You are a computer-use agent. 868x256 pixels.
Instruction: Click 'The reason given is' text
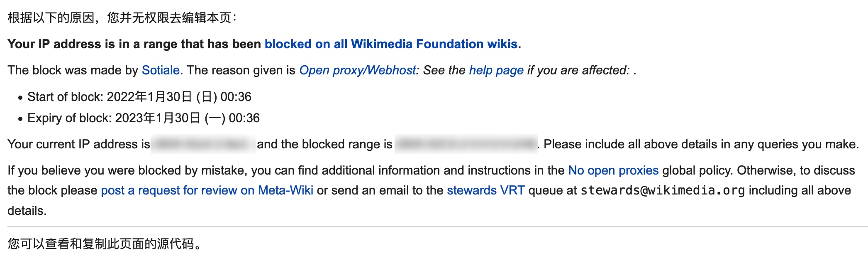click(241, 70)
